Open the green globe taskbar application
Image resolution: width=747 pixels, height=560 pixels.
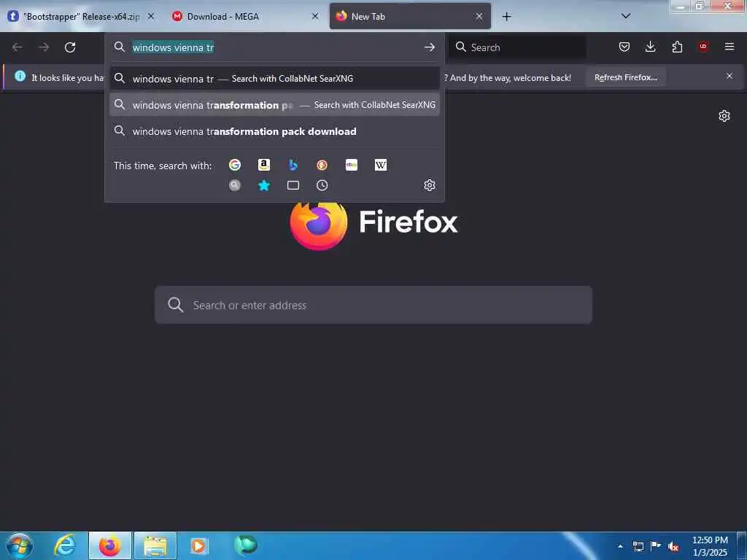pos(246,545)
